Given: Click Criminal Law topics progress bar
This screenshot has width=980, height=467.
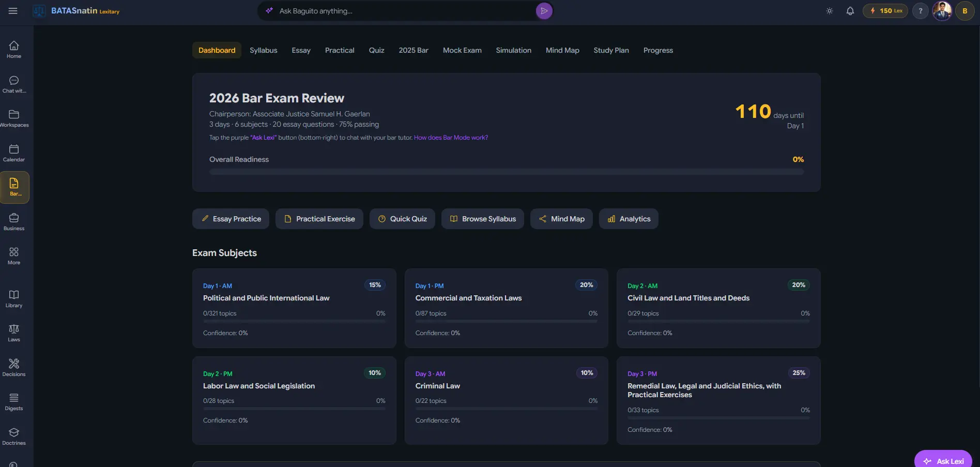Looking at the screenshot, I should point(506,409).
